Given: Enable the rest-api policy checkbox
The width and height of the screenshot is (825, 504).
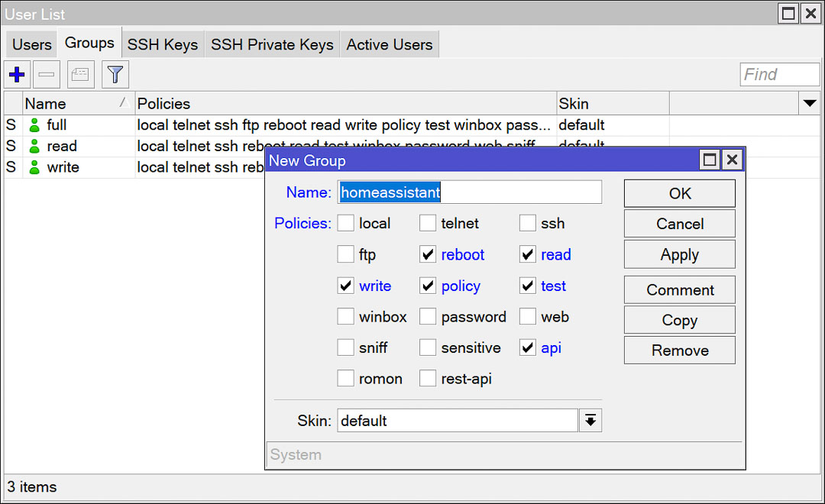Looking at the screenshot, I should click(x=428, y=379).
